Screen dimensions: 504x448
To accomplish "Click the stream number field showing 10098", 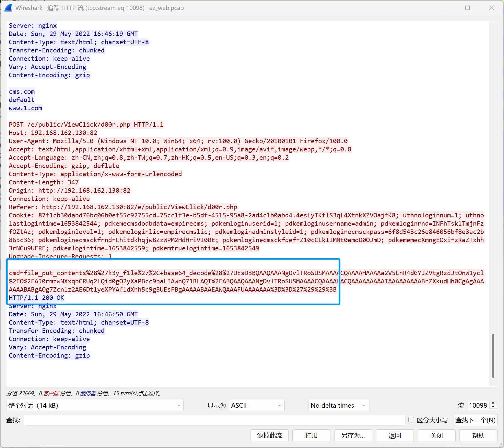I will [478, 405].
